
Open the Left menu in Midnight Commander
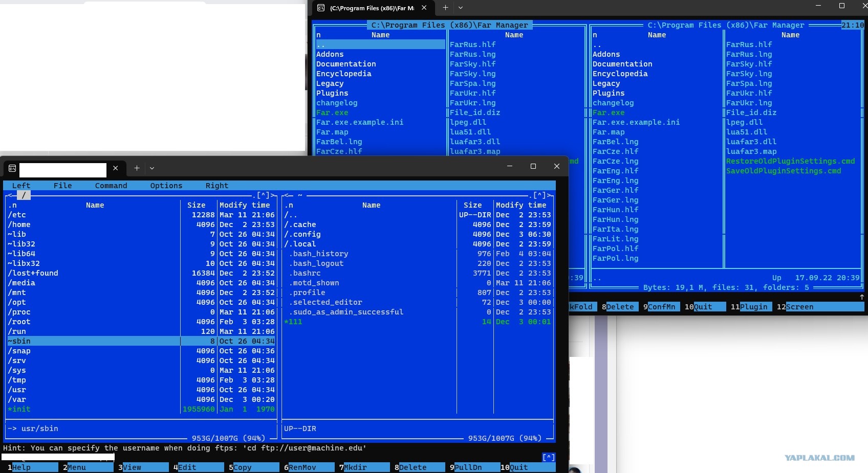click(x=21, y=186)
